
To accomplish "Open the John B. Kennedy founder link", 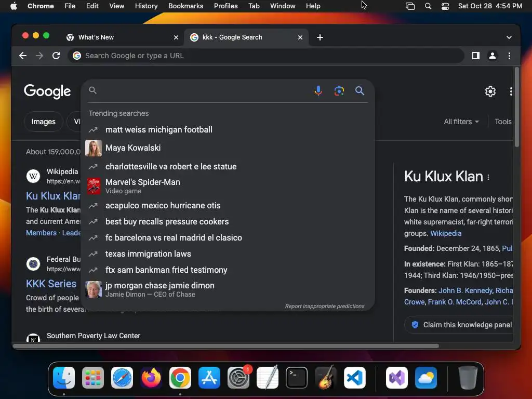I will (x=465, y=290).
